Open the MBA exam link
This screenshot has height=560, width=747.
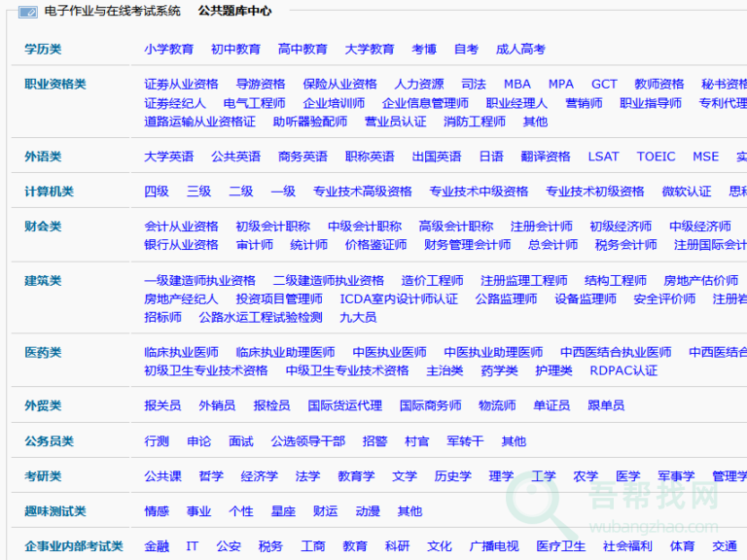click(x=516, y=85)
